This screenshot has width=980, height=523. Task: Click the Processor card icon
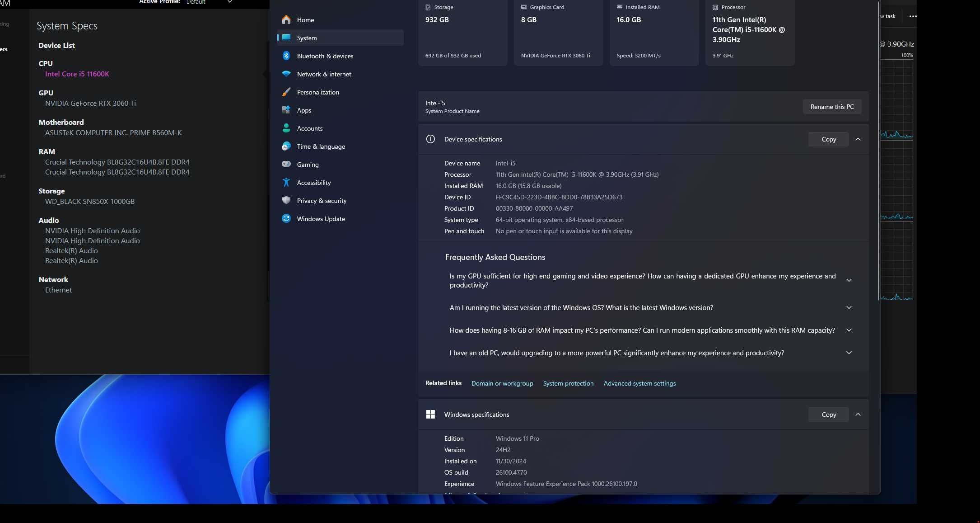[715, 7]
